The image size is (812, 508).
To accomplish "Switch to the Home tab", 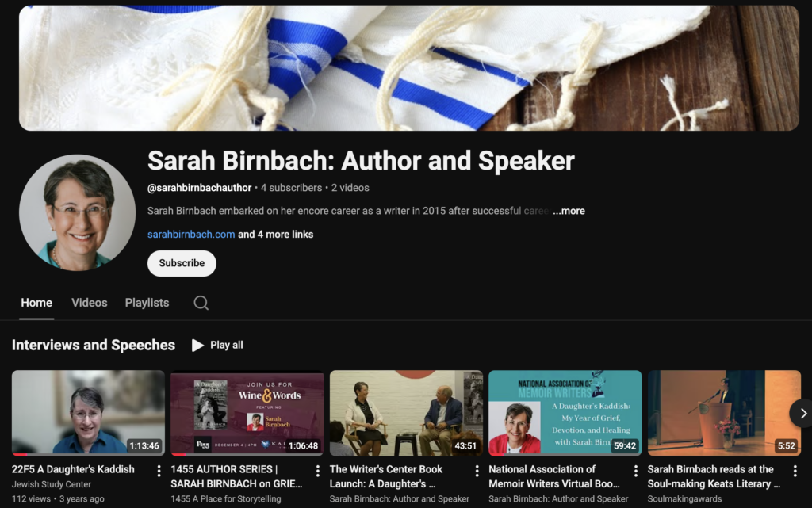I will (x=36, y=303).
